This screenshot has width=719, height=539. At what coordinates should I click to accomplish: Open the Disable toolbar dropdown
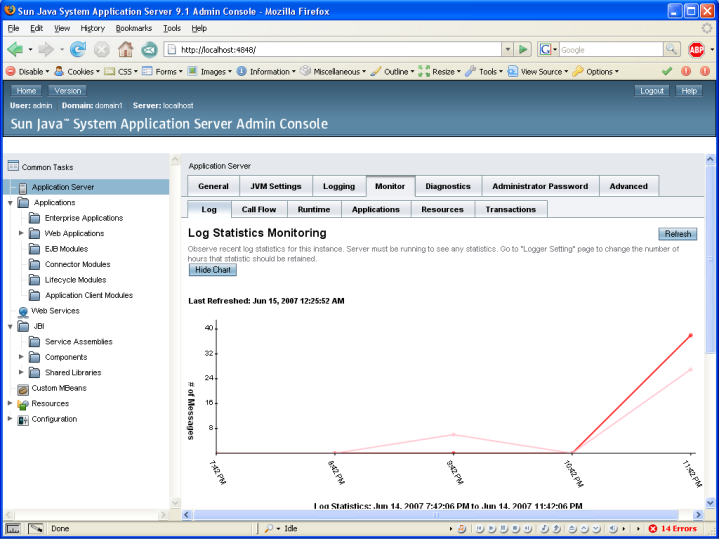28,72
